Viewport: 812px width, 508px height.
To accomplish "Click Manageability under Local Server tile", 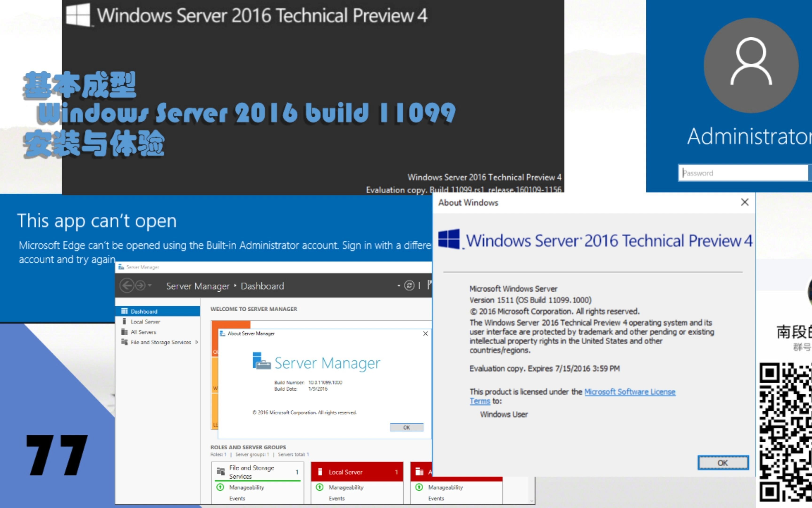I will (346, 487).
